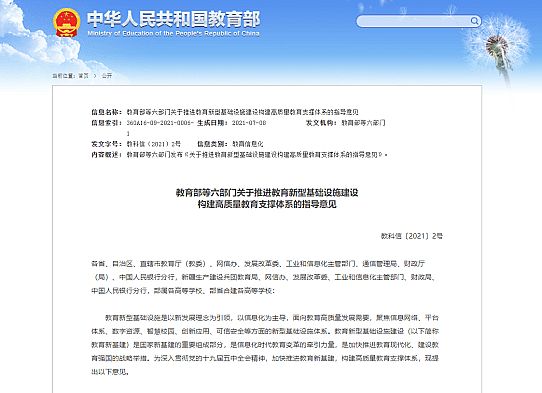This screenshot has width=542, height=393.
Task: Click the 生成日期 2021-07-08 value
Action: pos(249,123)
